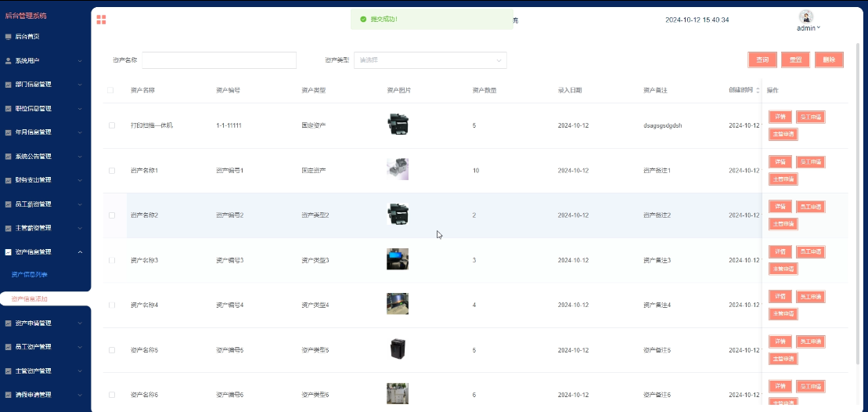Expand the 系统用户 chevron
The width and height of the screenshot is (868, 412).
80,61
